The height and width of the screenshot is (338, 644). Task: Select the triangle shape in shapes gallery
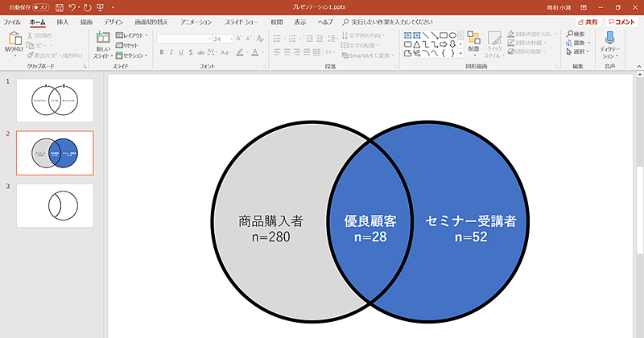click(x=417, y=44)
